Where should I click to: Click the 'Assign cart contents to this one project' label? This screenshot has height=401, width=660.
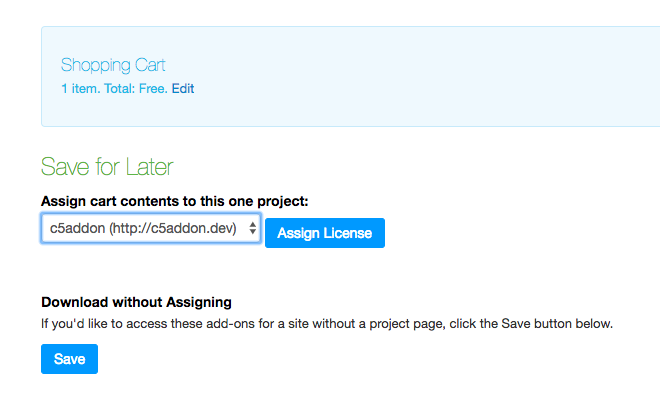tap(175, 201)
